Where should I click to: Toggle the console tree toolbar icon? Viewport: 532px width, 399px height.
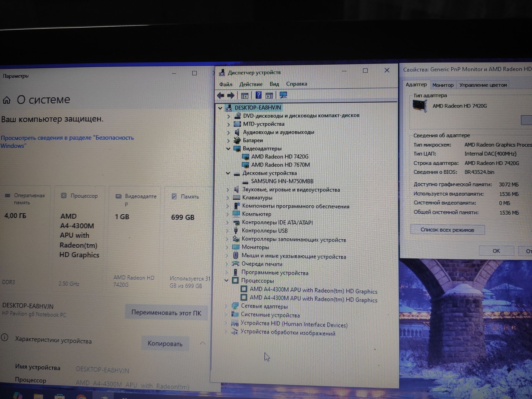[x=244, y=95]
